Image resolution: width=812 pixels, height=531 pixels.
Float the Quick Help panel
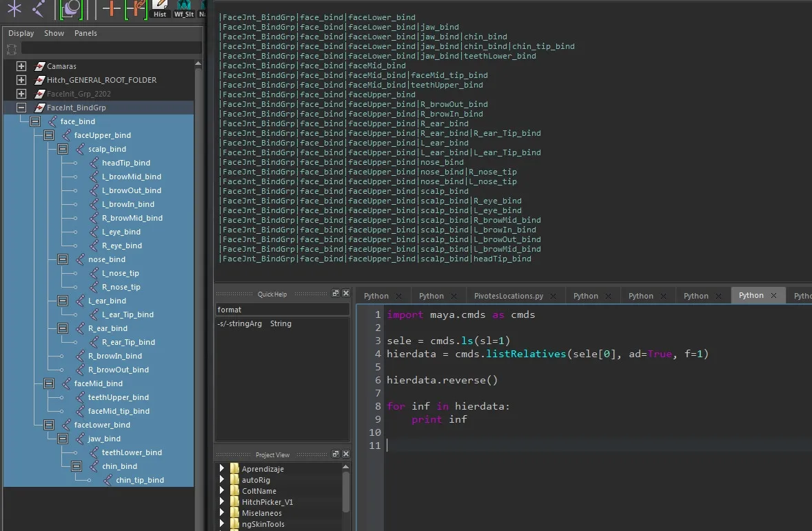pos(336,294)
